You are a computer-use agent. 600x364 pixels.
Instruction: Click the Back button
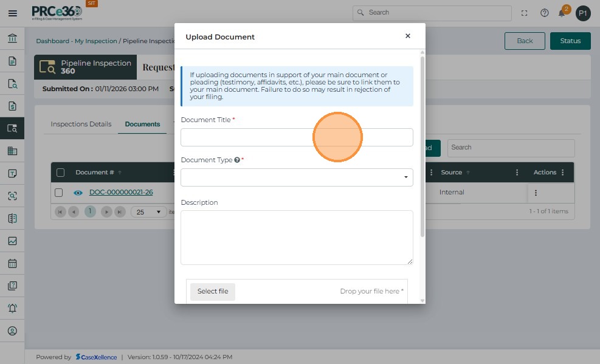point(525,41)
